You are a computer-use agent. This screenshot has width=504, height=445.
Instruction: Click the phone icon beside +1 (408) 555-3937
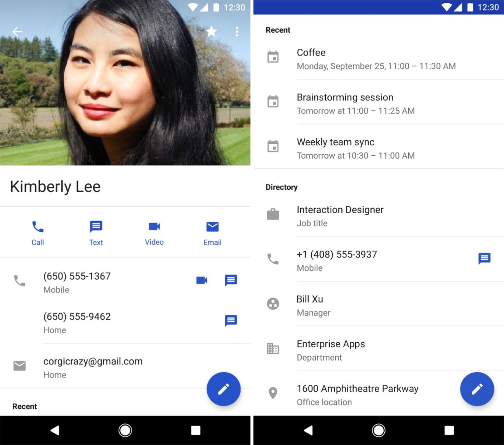pyautogui.click(x=273, y=259)
